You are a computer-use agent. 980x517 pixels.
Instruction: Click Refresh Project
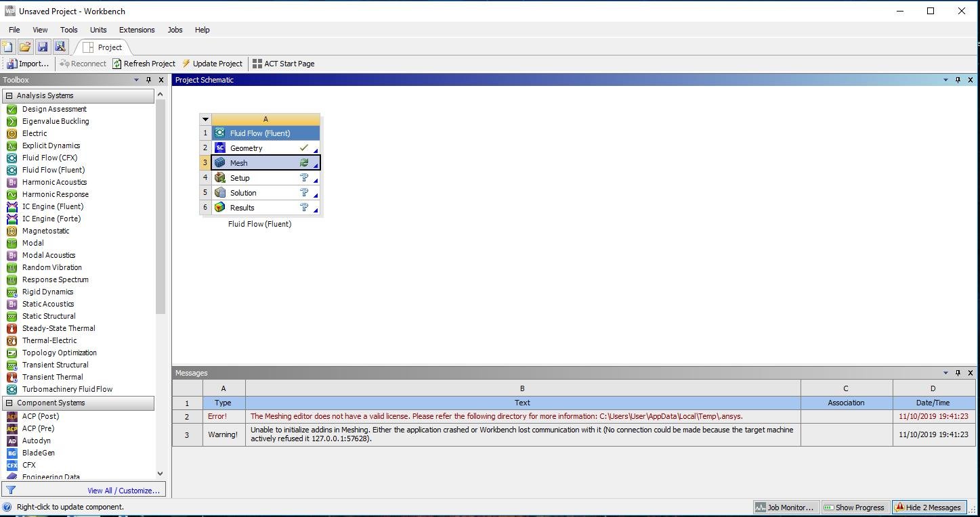click(x=144, y=64)
